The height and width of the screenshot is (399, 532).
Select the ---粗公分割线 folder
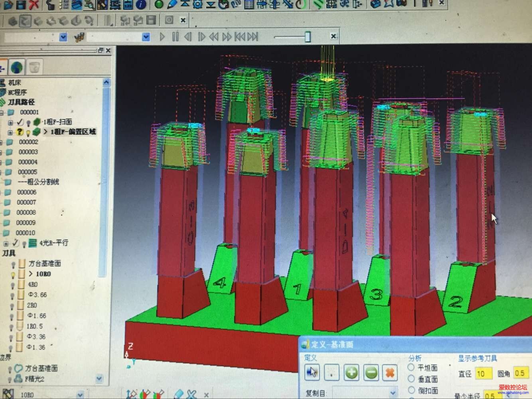click(38, 182)
